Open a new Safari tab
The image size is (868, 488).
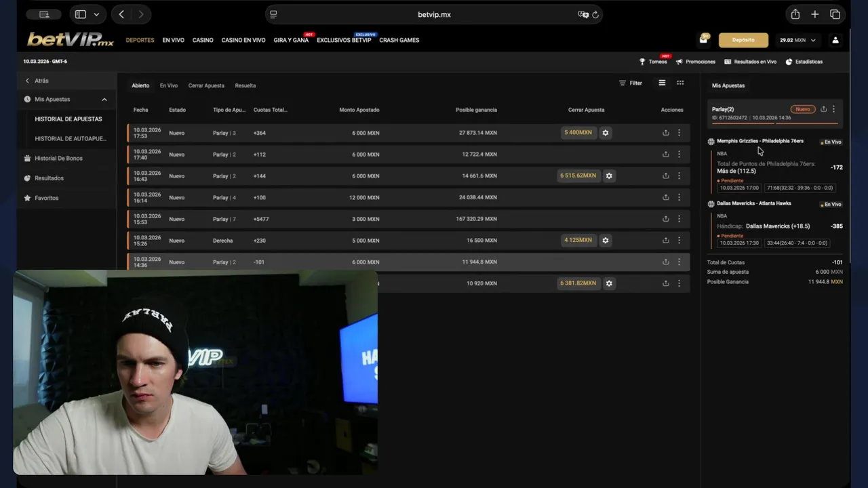click(815, 14)
